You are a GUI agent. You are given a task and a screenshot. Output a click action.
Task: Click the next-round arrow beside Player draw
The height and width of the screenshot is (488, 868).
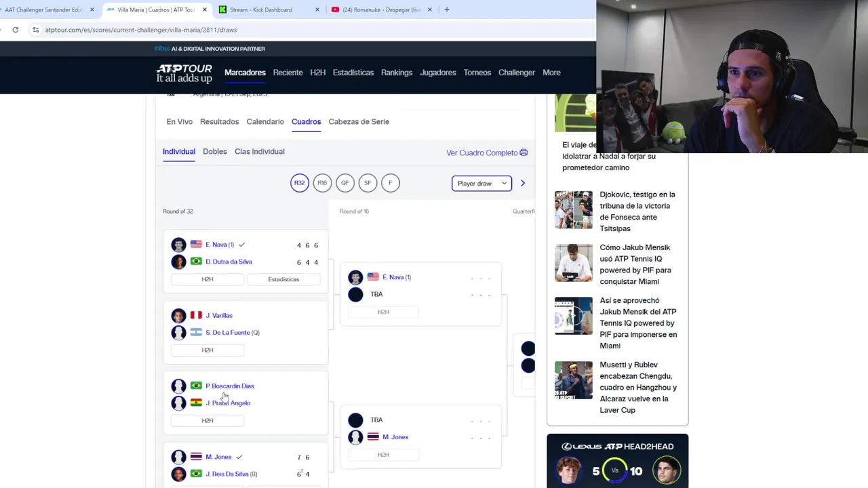(523, 183)
